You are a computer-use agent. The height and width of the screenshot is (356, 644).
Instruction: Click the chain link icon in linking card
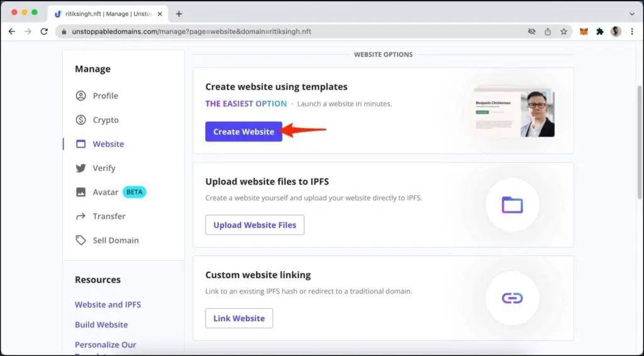point(512,298)
